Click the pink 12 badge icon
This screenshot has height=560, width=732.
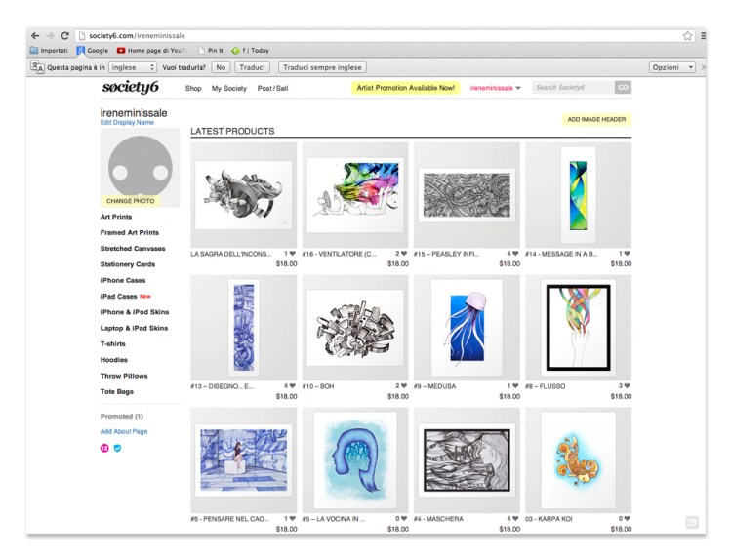(x=104, y=448)
